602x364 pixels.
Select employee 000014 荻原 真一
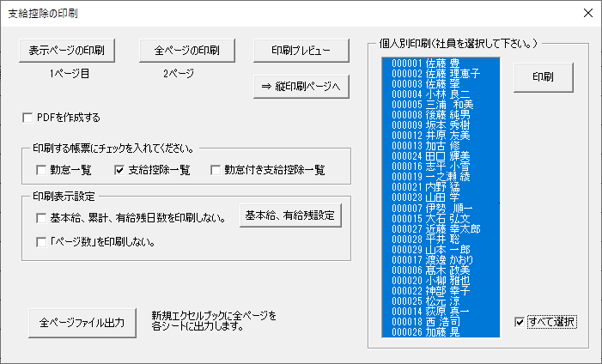click(441, 312)
